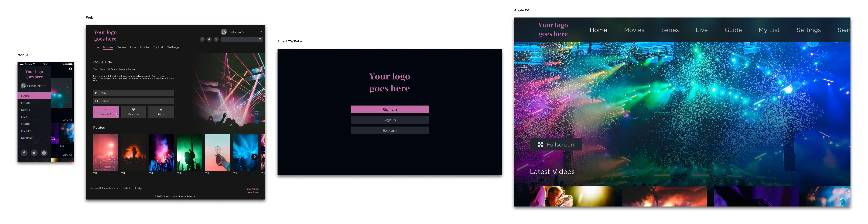Open Facebook icon in Mobile menu
868x224 pixels.
(24, 153)
